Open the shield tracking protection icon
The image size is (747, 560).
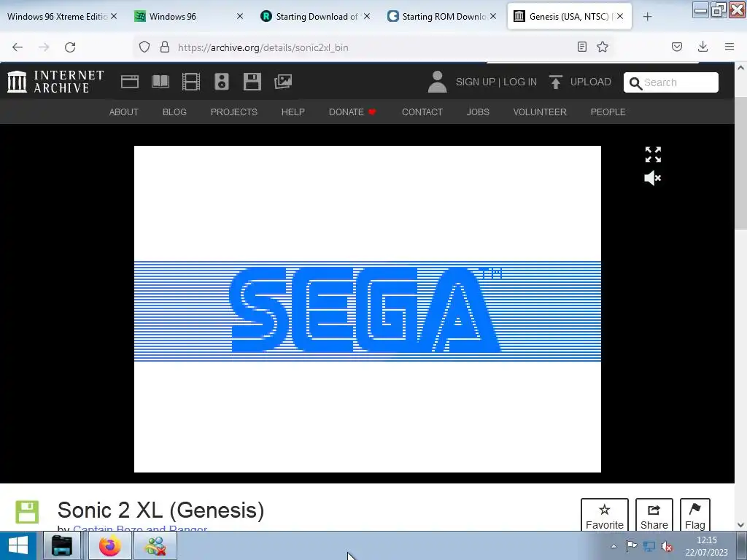click(144, 47)
